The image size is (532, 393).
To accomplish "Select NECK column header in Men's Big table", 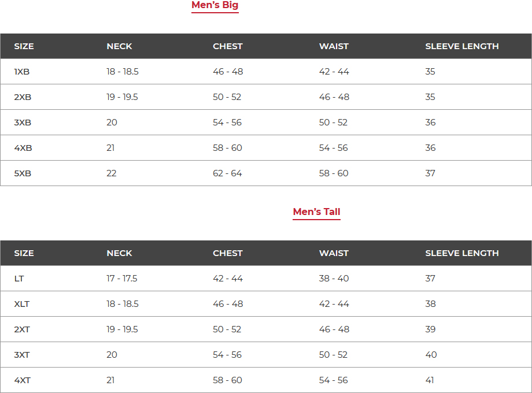I will point(119,46).
